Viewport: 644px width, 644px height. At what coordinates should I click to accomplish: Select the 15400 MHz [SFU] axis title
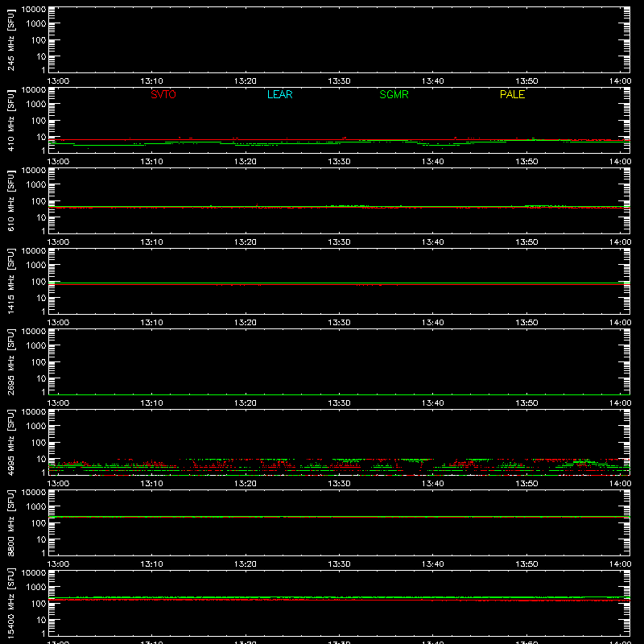tap(11, 603)
